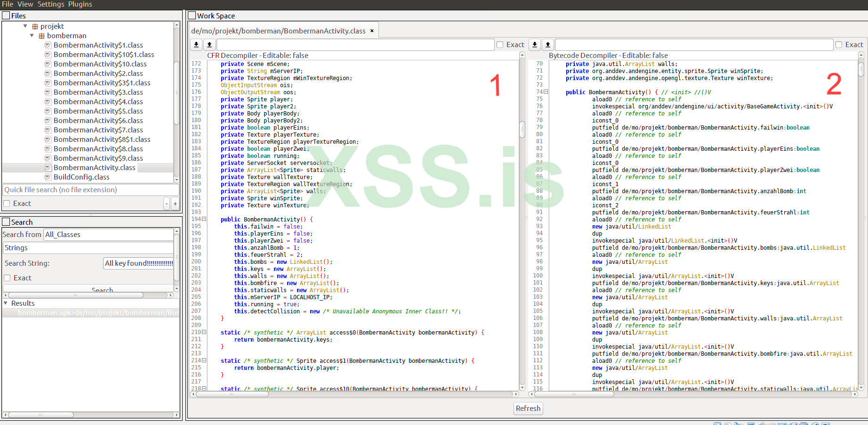The height and width of the screenshot is (425, 868).
Task: Collapse the bomberman tree node
Action: (32, 36)
